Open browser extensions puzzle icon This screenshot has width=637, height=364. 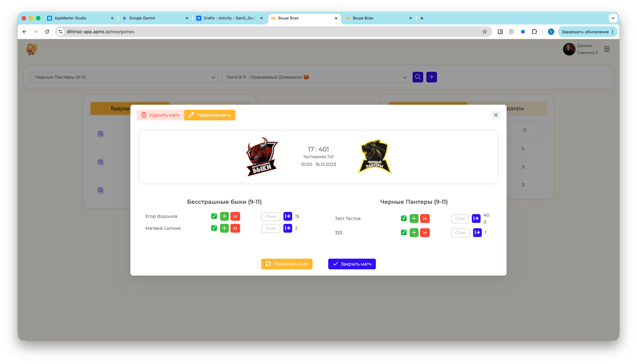click(x=534, y=32)
